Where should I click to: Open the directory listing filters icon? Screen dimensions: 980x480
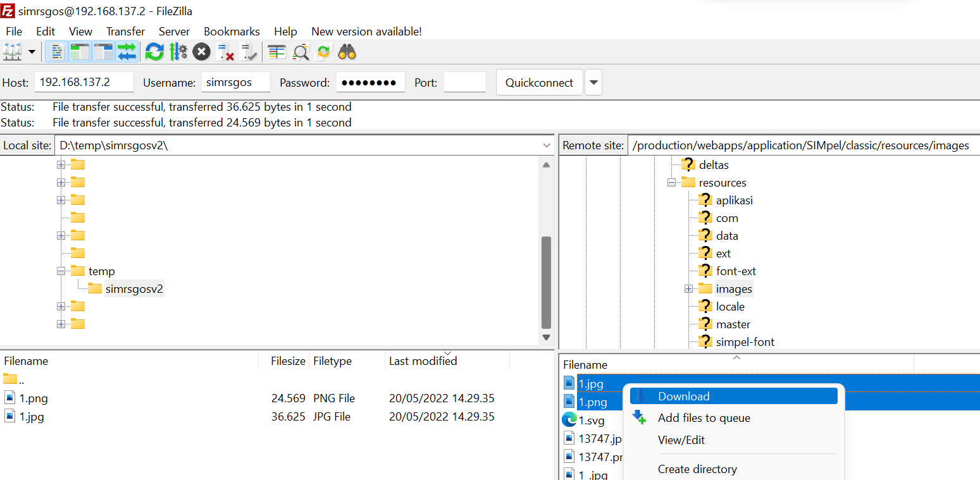point(276,52)
